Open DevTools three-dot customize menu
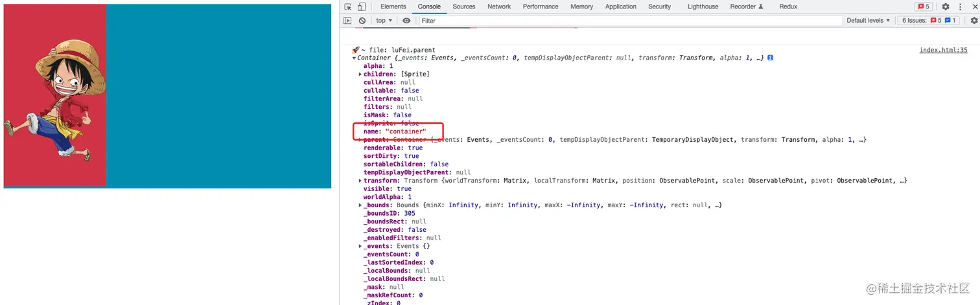980x305 pixels. [960, 6]
